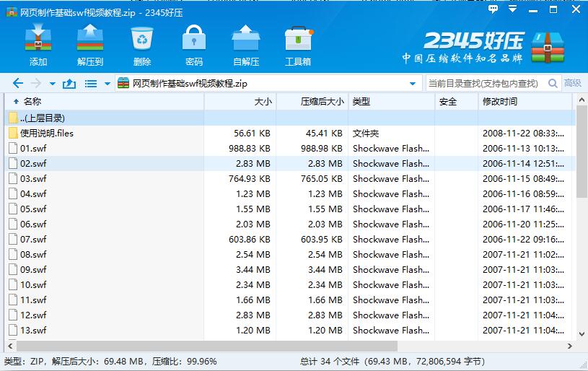Click the vertical scrollbar up arrow
This screenshot has height=371, width=588.
(582, 100)
